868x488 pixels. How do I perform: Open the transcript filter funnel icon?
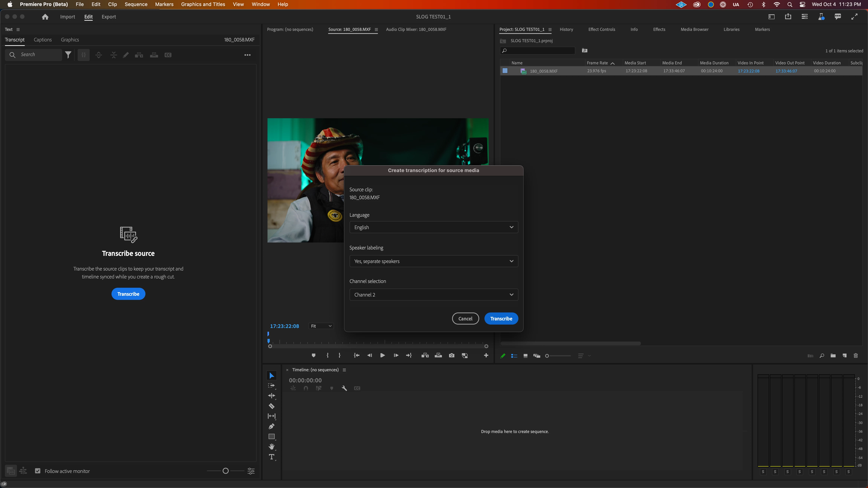[68, 55]
